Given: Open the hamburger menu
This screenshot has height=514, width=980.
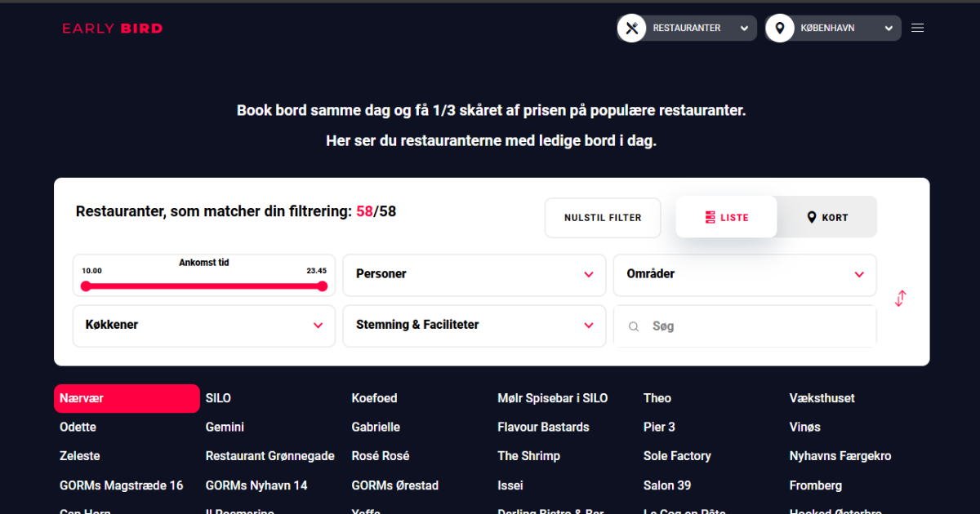Looking at the screenshot, I should [x=917, y=28].
